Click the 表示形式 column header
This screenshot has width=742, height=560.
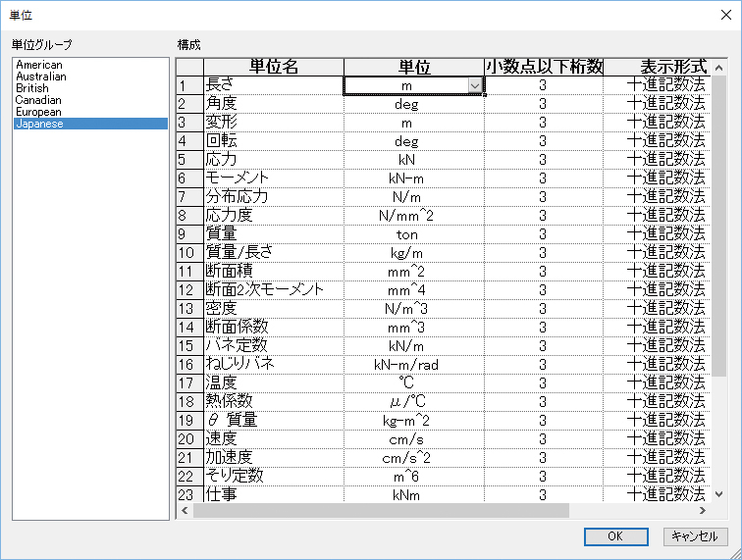[x=658, y=67]
